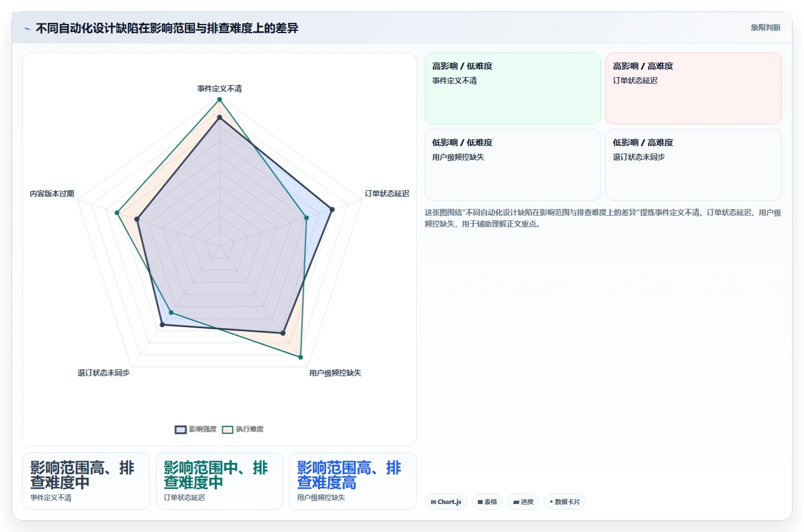Click the title 不同自动化设计缺陷在影响范围与排查难度上的差异
Screen dimensions: 804x532
coord(167,28)
